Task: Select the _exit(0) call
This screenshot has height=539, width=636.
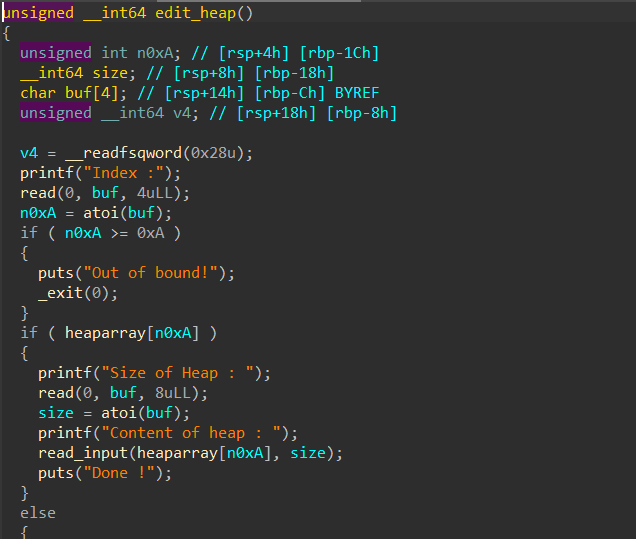Action: click(73, 293)
